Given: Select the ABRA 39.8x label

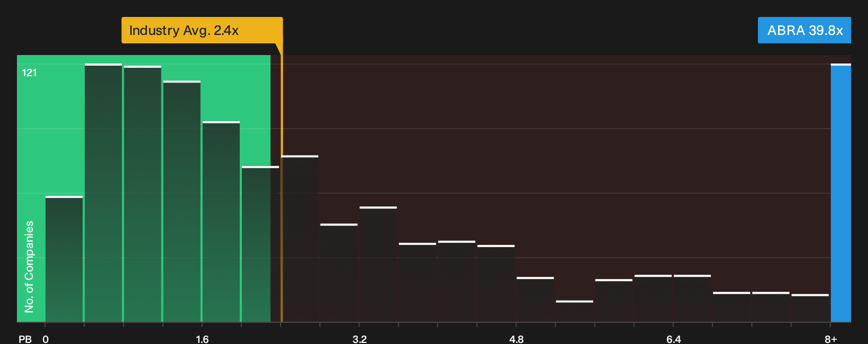Looking at the screenshot, I should pos(804,30).
